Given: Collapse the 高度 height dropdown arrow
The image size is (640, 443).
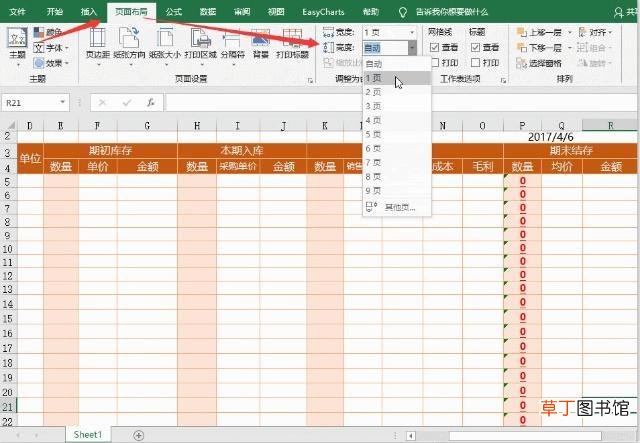Looking at the screenshot, I should [x=412, y=48].
